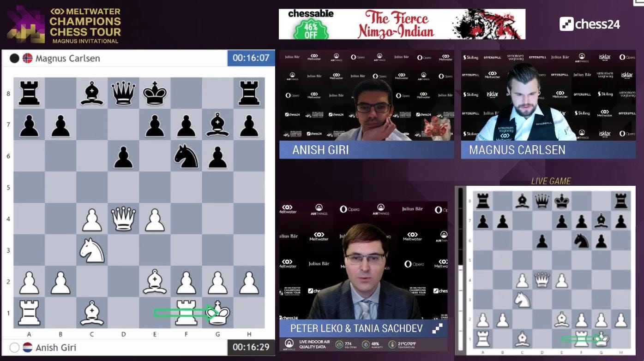644x361 pixels.
Task: Select the black pawn on h7 of main board
Action: [249, 125]
